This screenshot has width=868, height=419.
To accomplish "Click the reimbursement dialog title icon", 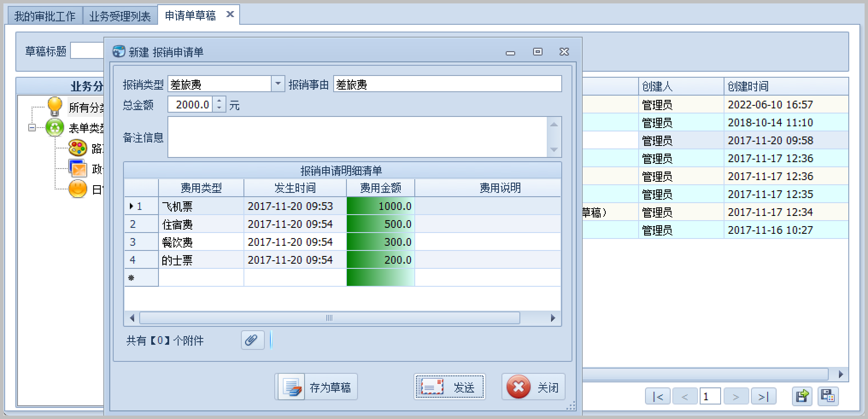I will 118,52.
